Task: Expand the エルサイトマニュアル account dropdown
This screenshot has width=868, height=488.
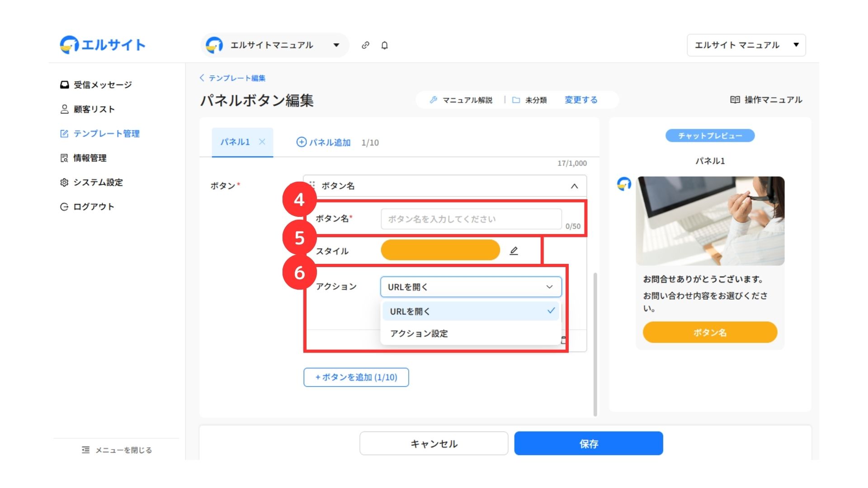Action: tap(336, 45)
